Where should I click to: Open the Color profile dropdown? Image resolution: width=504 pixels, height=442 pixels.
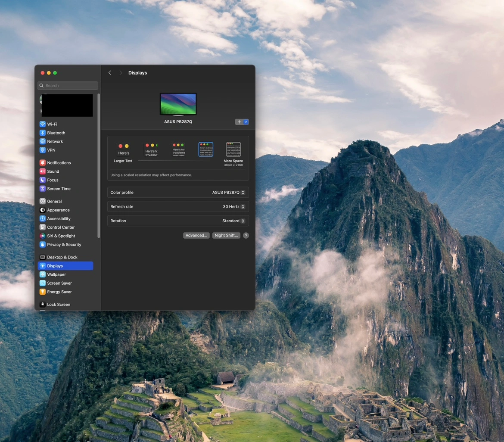228,193
